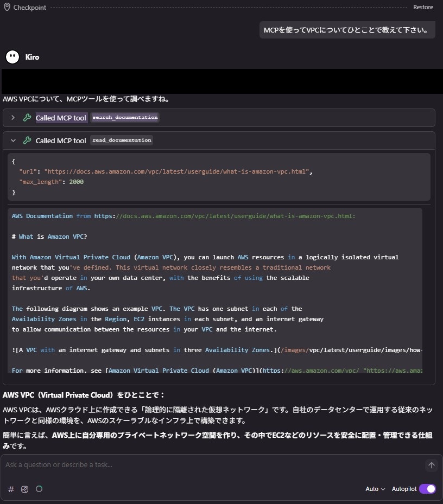Open the Auto model dropdown
This screenshot has height=504, width=443.
(x=374, y=489)
